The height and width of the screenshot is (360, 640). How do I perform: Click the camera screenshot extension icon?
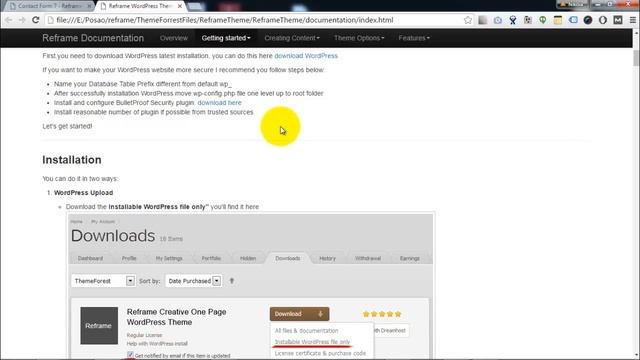click(498, 20)
